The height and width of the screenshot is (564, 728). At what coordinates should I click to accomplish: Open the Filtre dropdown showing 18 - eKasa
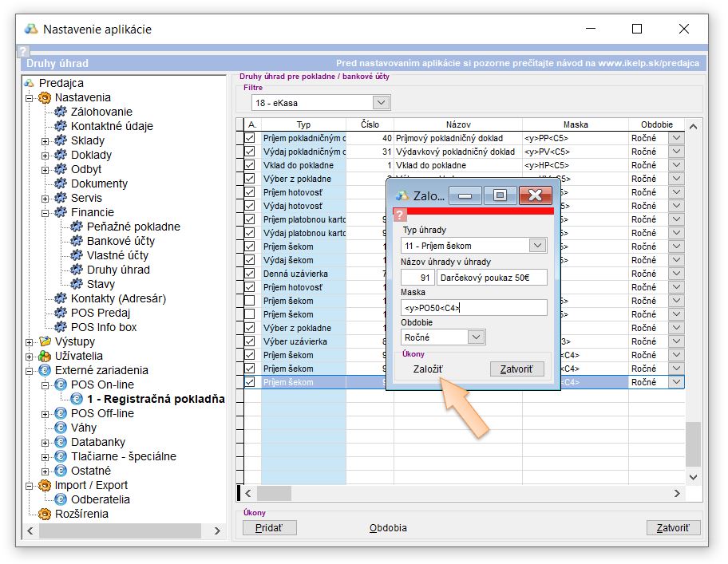(x=381, y=103)
